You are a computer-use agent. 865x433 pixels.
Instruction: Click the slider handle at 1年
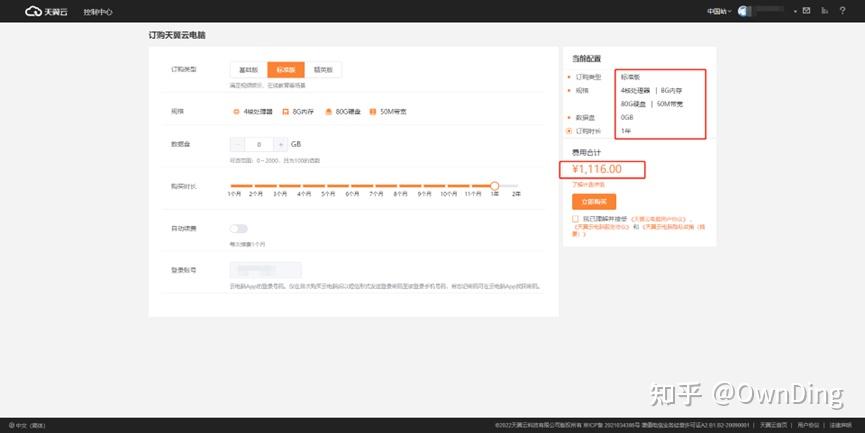tap(495, 186)
